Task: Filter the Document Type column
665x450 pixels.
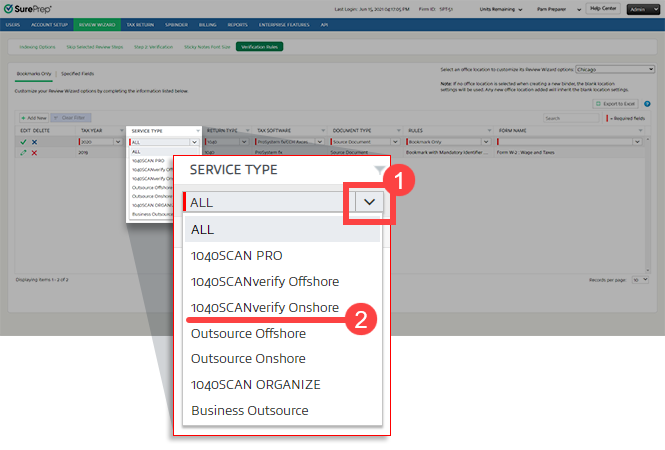Action: tap(399, 131)
